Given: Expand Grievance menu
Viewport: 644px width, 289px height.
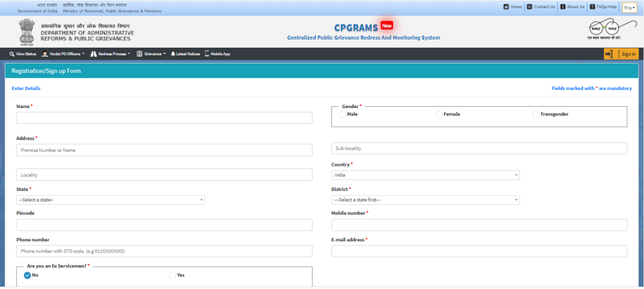Looking at the screenshot, I should [x=152, y=54].
